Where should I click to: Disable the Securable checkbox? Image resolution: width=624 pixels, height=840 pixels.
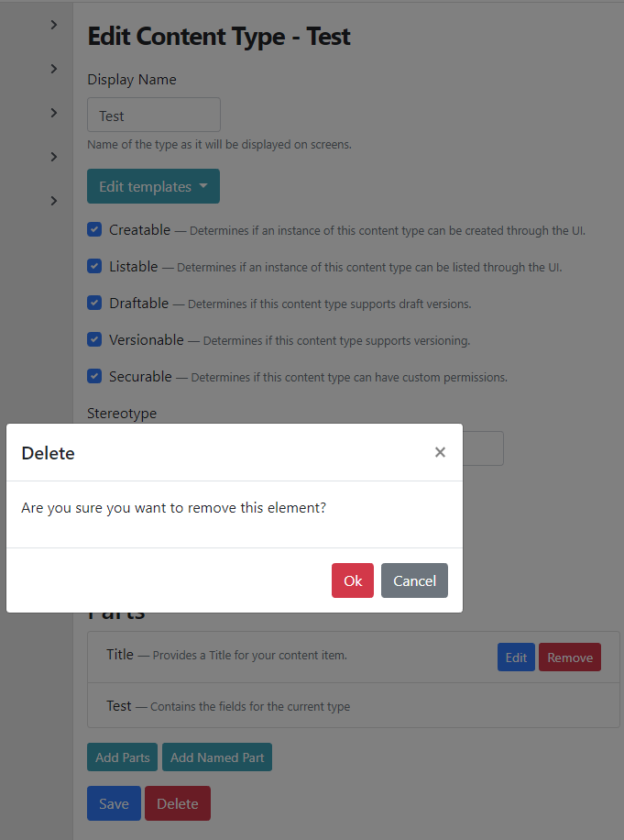94,376
